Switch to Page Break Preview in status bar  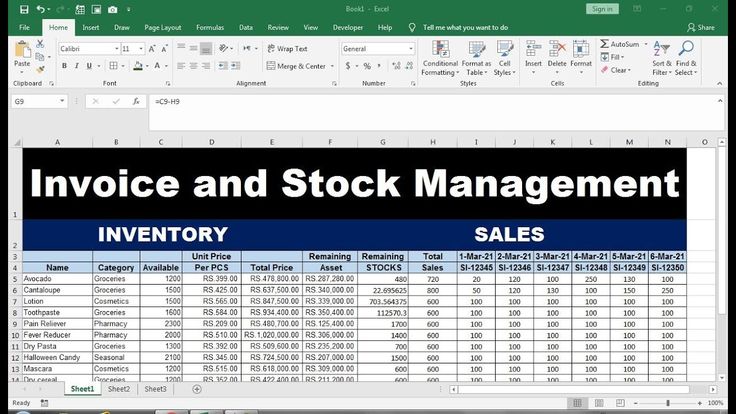[620, 403]
